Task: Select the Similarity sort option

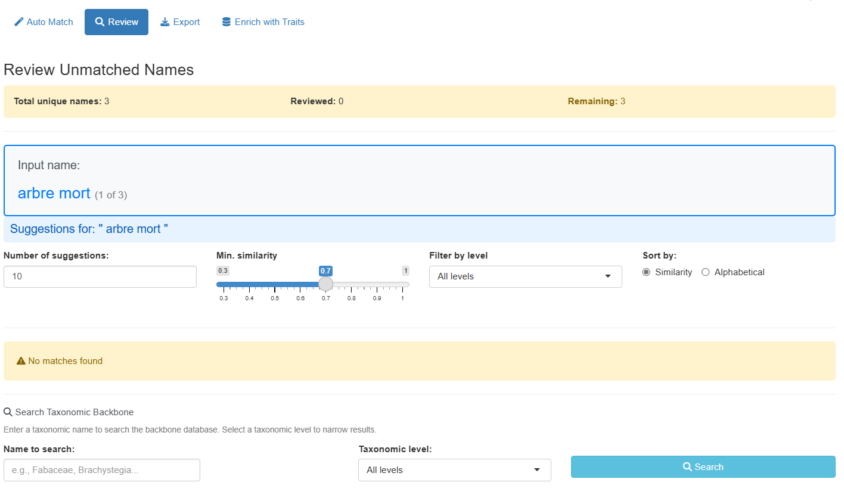Action: [x=646, y=272]
